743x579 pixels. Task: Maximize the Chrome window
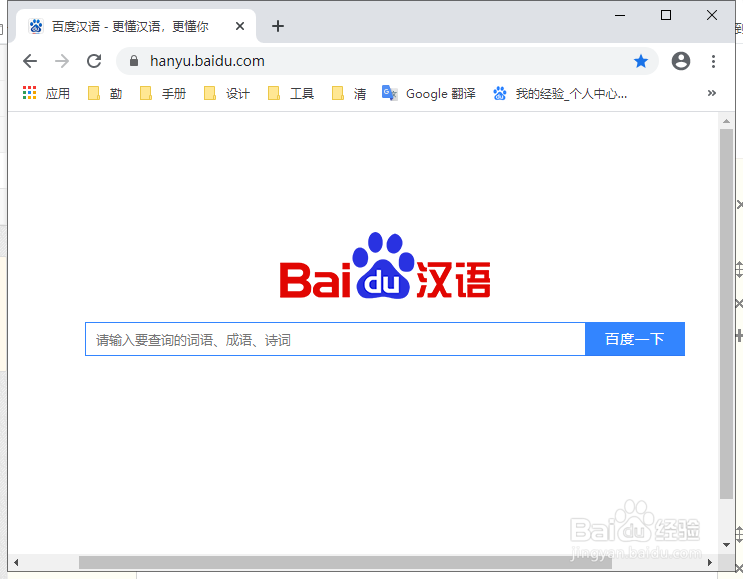pyautogui.click(x=666, y=16)
